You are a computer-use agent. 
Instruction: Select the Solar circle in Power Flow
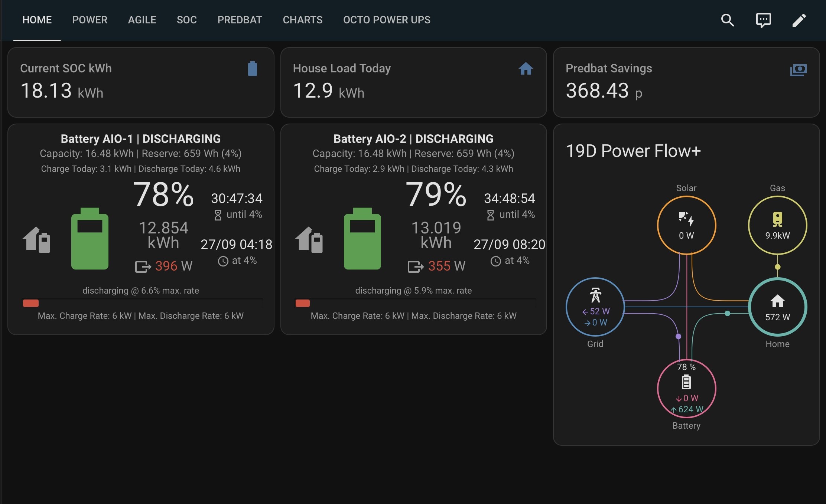click(686, 225)
